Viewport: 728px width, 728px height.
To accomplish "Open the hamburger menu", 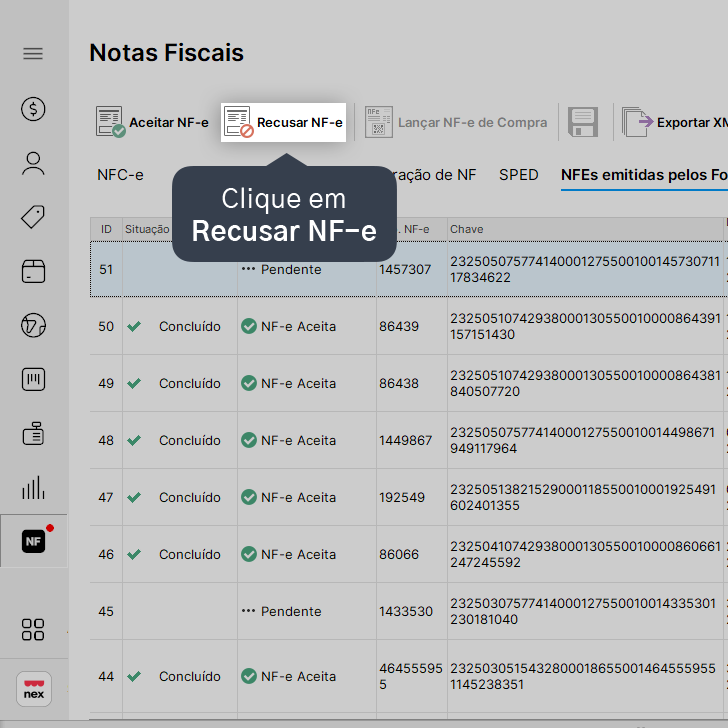I will (x=33, y=54).
